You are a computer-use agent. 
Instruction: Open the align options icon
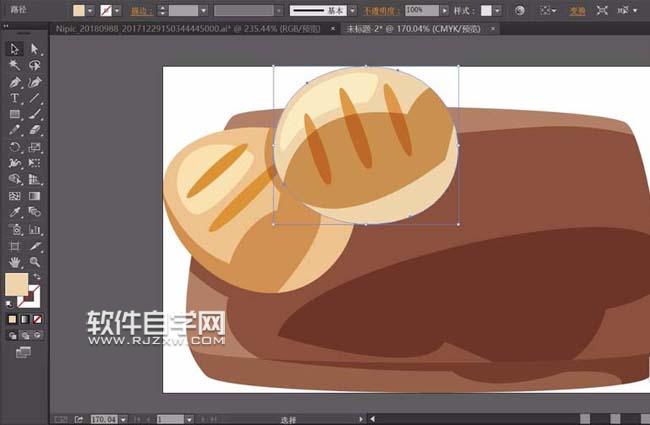(x=548, y=11)
